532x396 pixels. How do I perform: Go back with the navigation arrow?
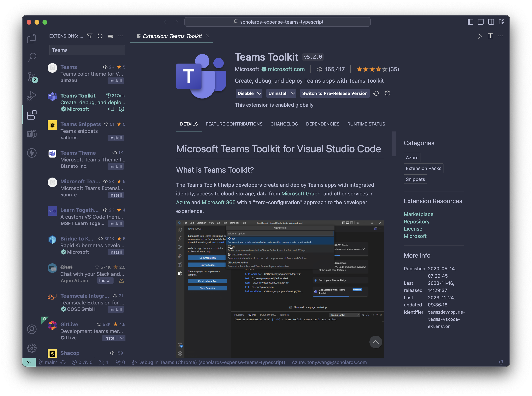tap(166, 22)
